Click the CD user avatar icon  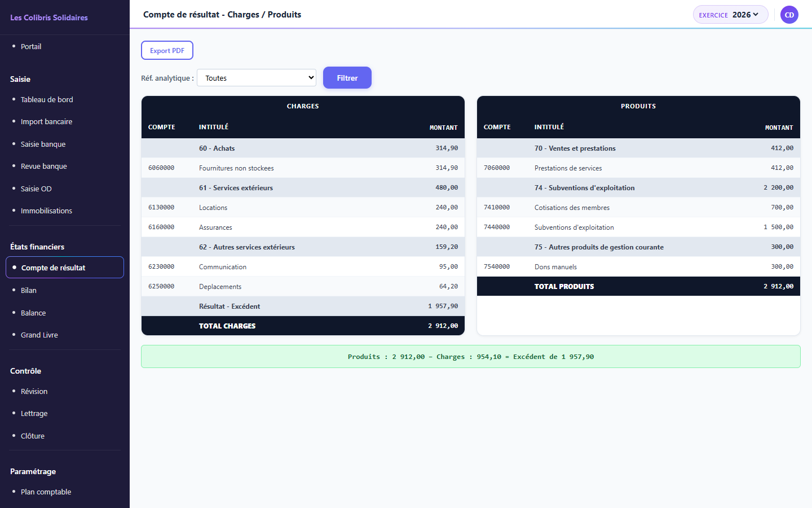pyautogui.click(x=789, y=15)
